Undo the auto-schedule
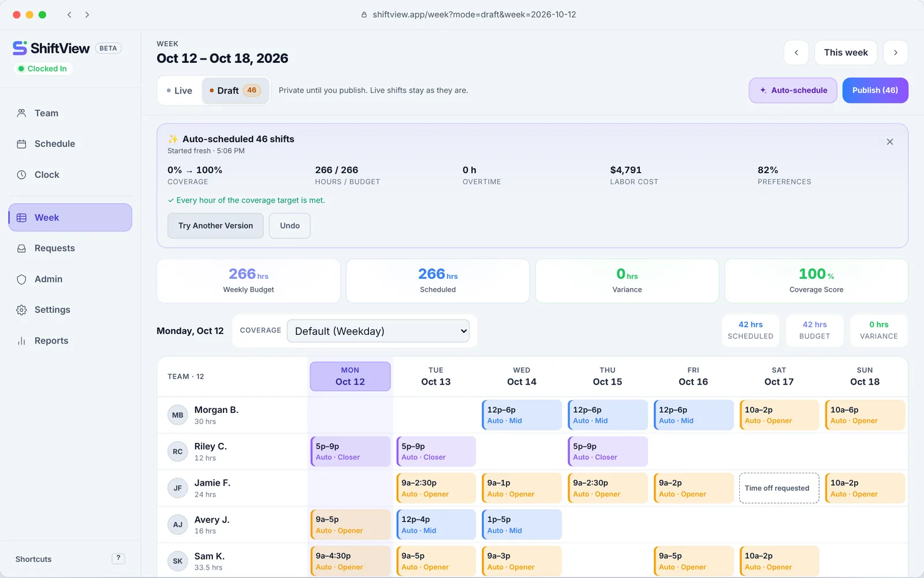Viewport: 924px width, 578px height. pyautogui.click(x=290, y=226)
